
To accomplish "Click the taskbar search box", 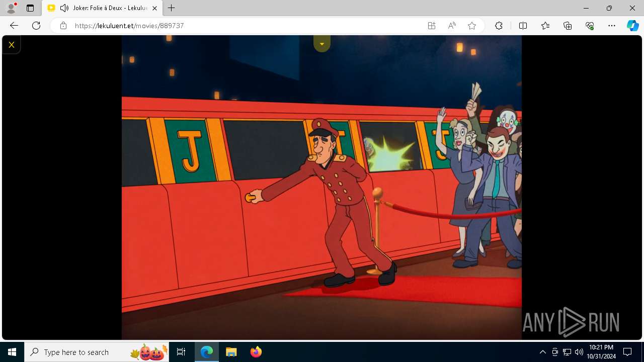I will pos(97,352).
